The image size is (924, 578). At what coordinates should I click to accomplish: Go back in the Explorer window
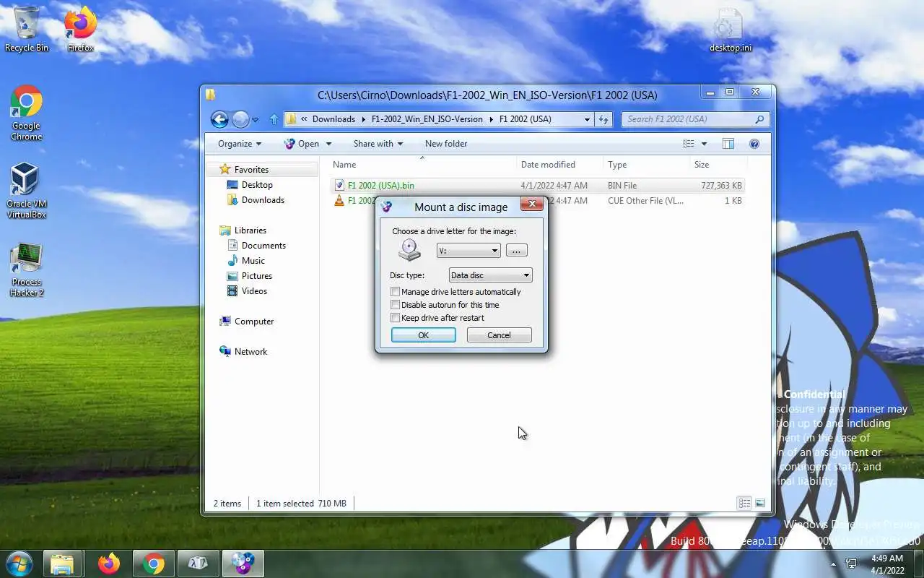pos(219,119)
